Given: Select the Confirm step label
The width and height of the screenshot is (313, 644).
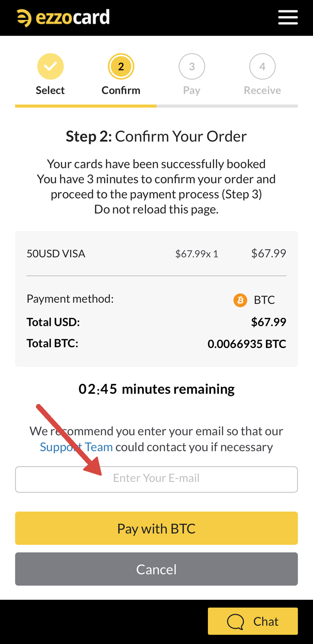Looking at the screenshot, I should point(121,90).
